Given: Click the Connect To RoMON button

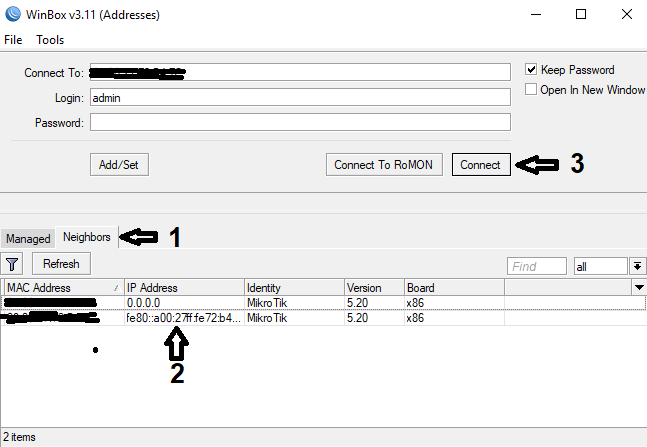Looking at the screenshot, I should point(384,165).
